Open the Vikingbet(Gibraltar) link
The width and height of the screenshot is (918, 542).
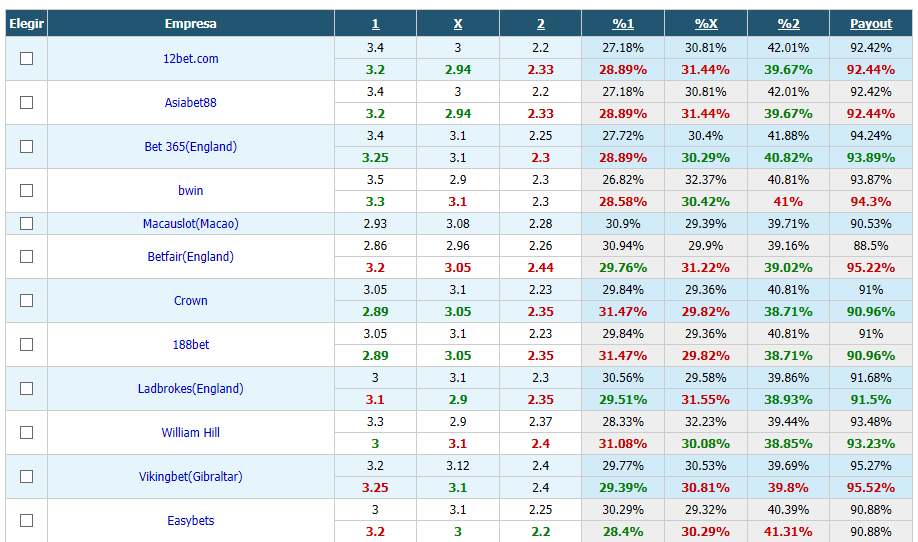click(x=191, y=476)
